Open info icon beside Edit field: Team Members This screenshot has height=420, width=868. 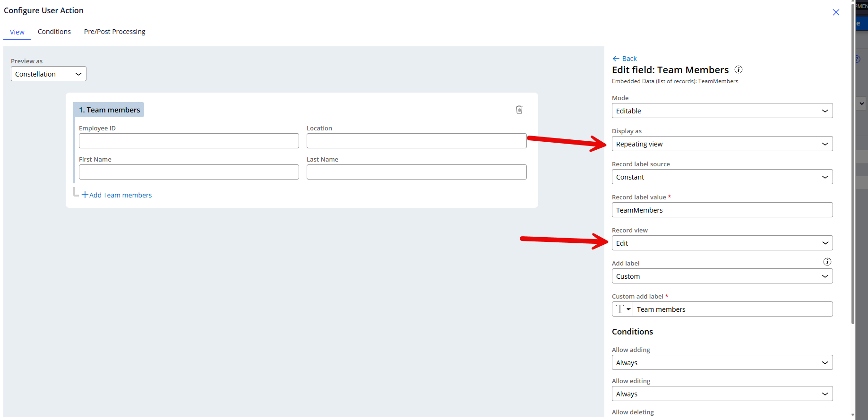(739, 69)
